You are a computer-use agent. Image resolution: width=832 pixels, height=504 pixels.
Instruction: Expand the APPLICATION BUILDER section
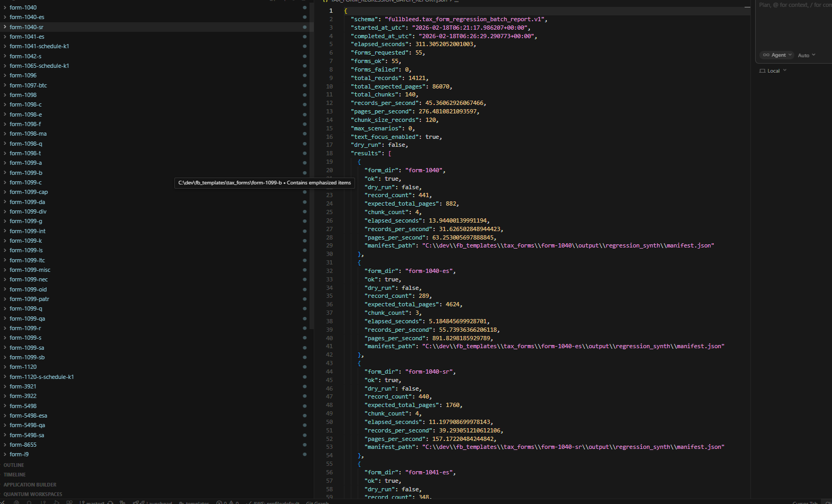coord(30,485)
